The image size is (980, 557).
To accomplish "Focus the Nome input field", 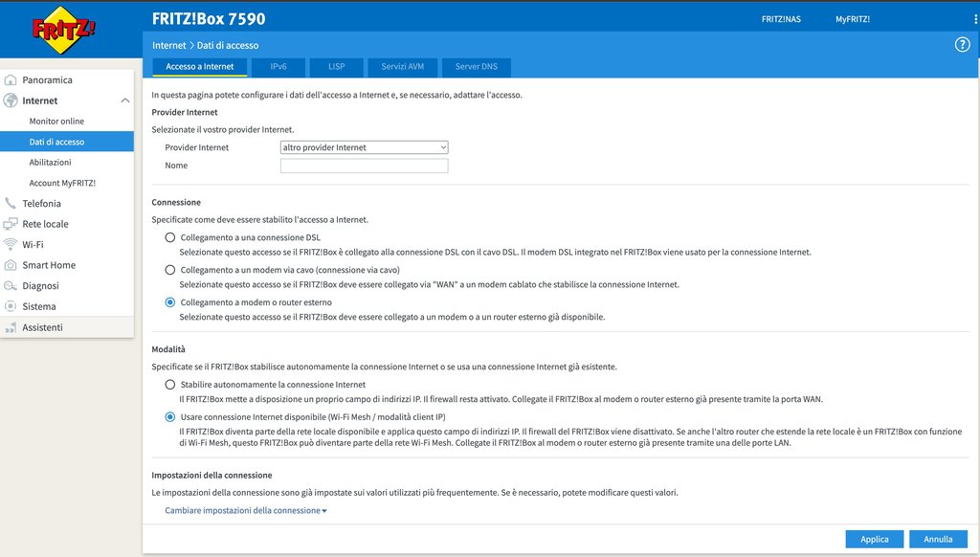I will [364, 166].
